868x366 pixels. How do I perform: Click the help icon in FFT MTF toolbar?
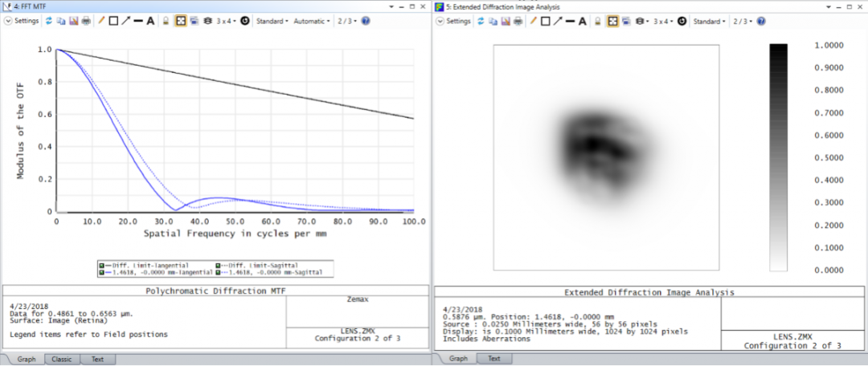pyautogui.click(x=366, y=21)
